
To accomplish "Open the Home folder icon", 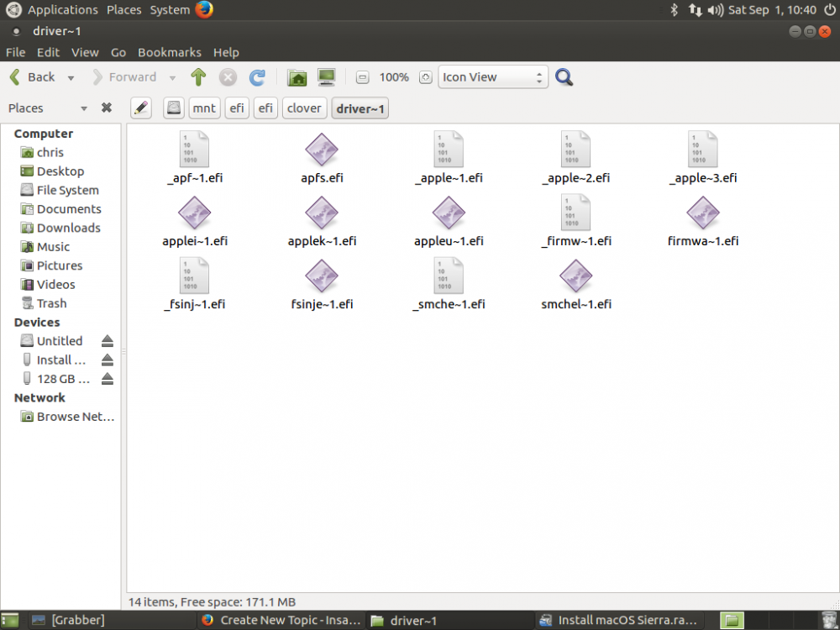I will tap(297, 77).
